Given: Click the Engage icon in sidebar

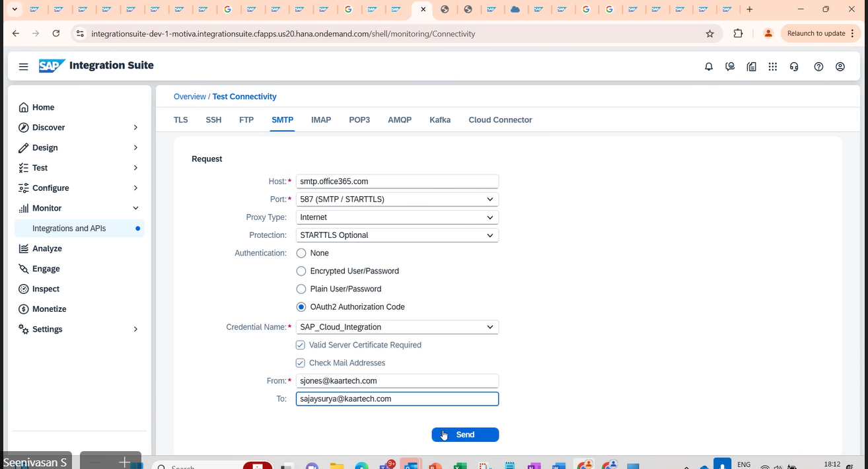Looking at the screenshot, I should point(24,269).
